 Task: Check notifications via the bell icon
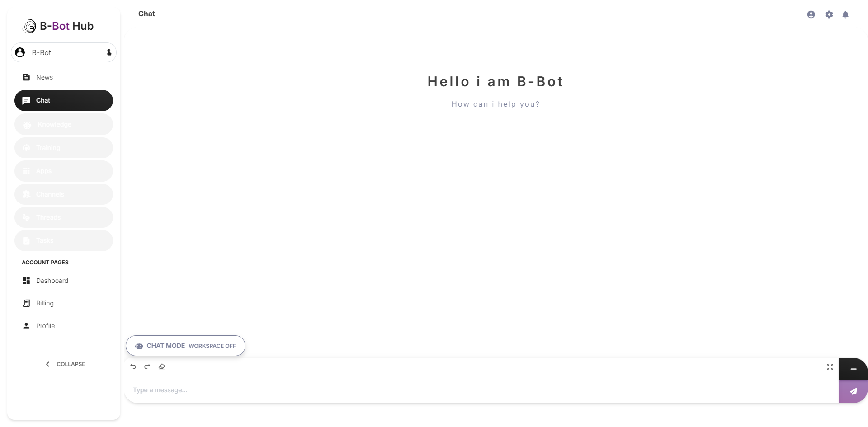tap(845, 14)
